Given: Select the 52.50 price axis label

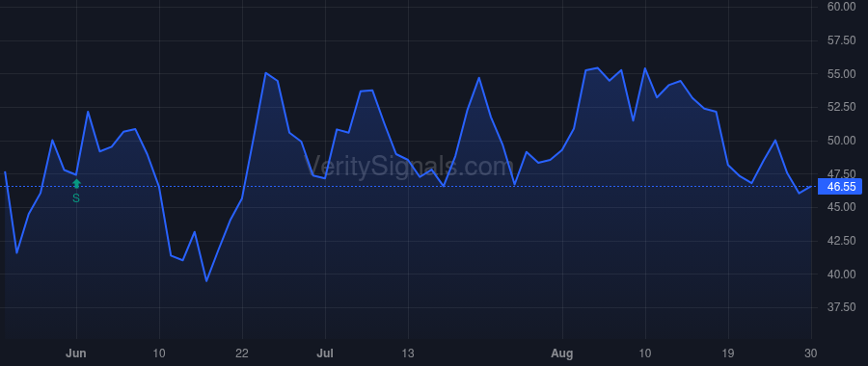Looking at the screenshot, I should (841, 107).
